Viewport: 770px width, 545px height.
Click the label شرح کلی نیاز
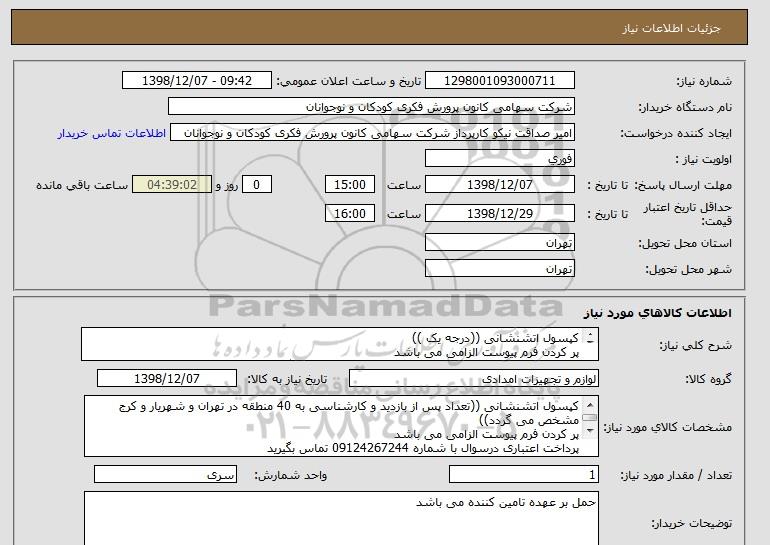695,345
